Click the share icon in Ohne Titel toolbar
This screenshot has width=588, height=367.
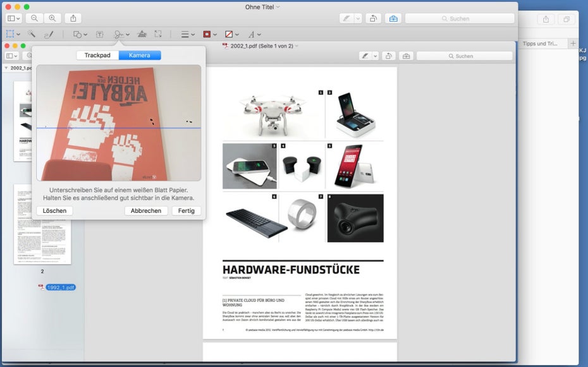pos(73,19)
